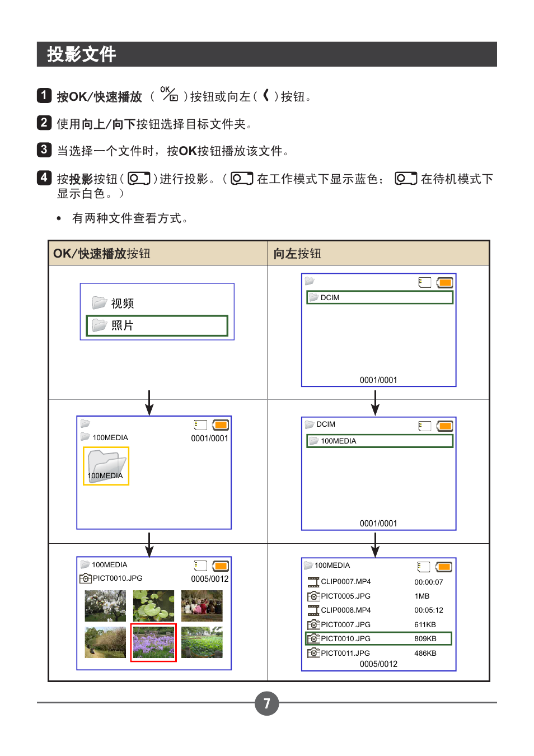Viewport: 534px width, 756px height.
Task: Click the 0005/0012 counter above the thumbnails
Action: click(210, 579)
